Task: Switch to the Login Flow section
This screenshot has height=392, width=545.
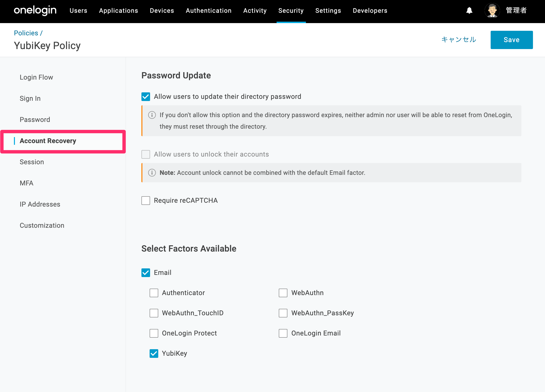Action: pyautogui.click(x=36, y=77)
